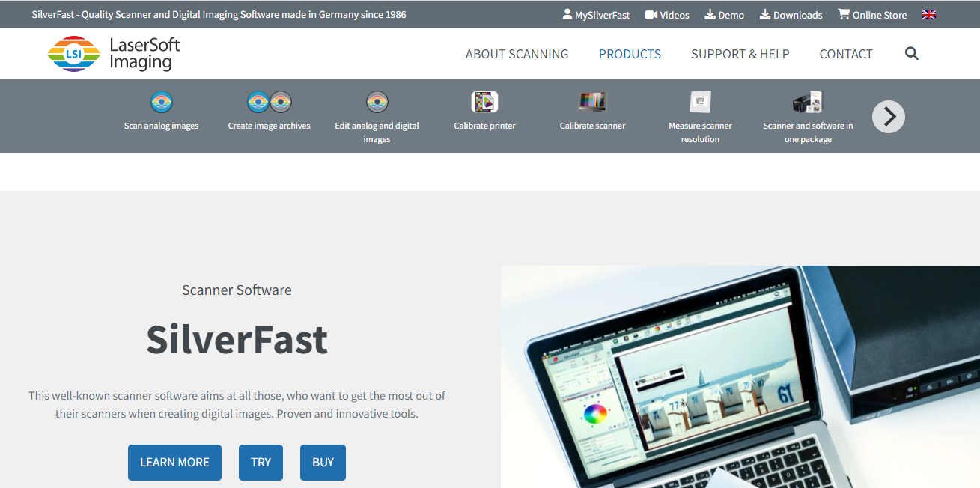980x488 pixels.
Task: Click the Create image archives icons
Action: (x=270, y=101)
